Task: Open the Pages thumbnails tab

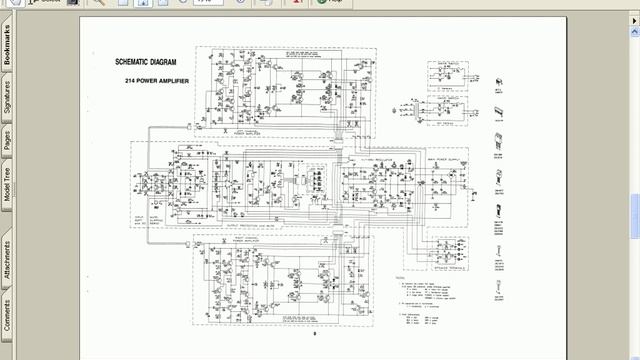Action: tap(7, 140)
